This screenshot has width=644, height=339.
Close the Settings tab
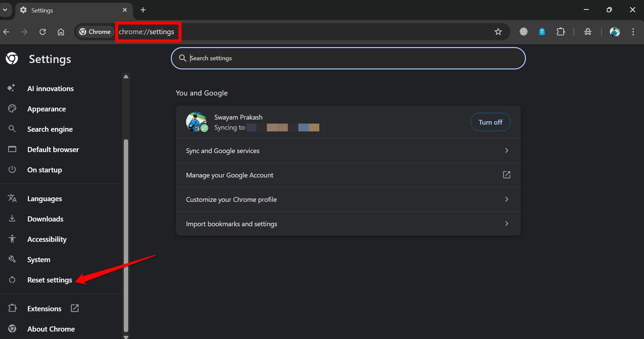(125, 10)
